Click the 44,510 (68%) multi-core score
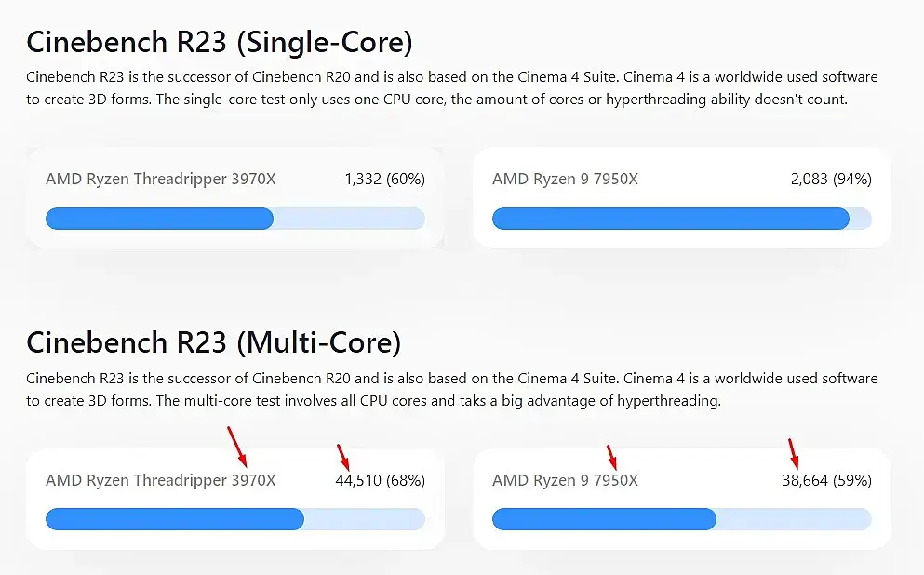The image size is (924, 575). [380, 480]
